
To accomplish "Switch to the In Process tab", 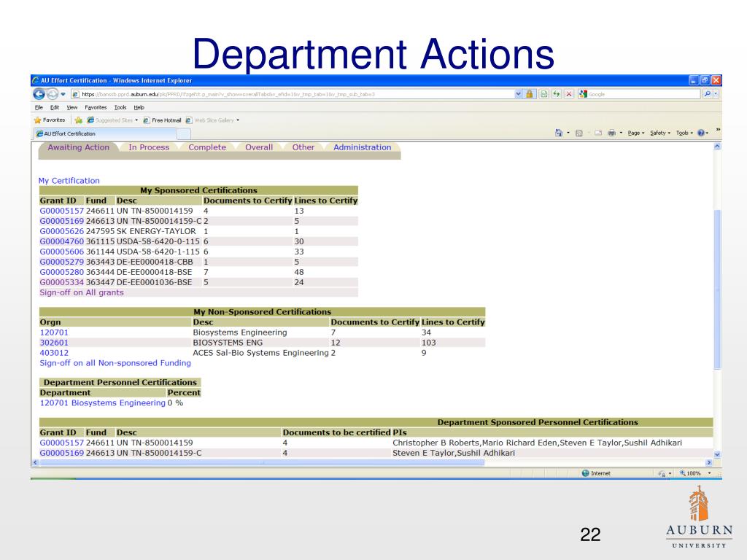I will pyautogui.click(x=149, y=147).
